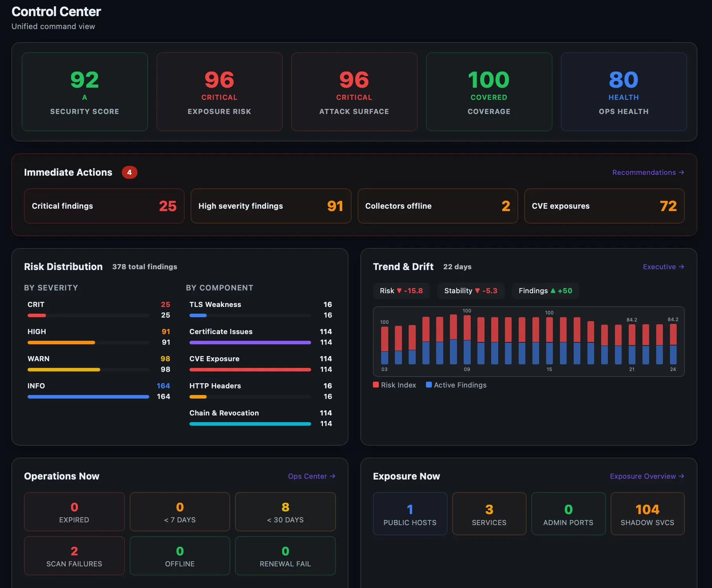Open the Offline tile

pyautogui.click(x=180, y=556)
